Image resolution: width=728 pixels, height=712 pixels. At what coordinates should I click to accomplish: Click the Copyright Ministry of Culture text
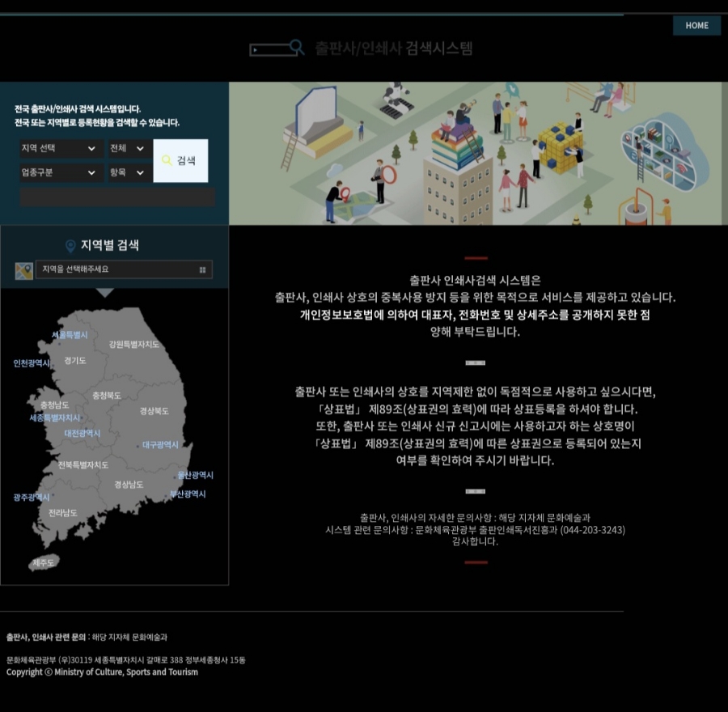pos(102,672)
